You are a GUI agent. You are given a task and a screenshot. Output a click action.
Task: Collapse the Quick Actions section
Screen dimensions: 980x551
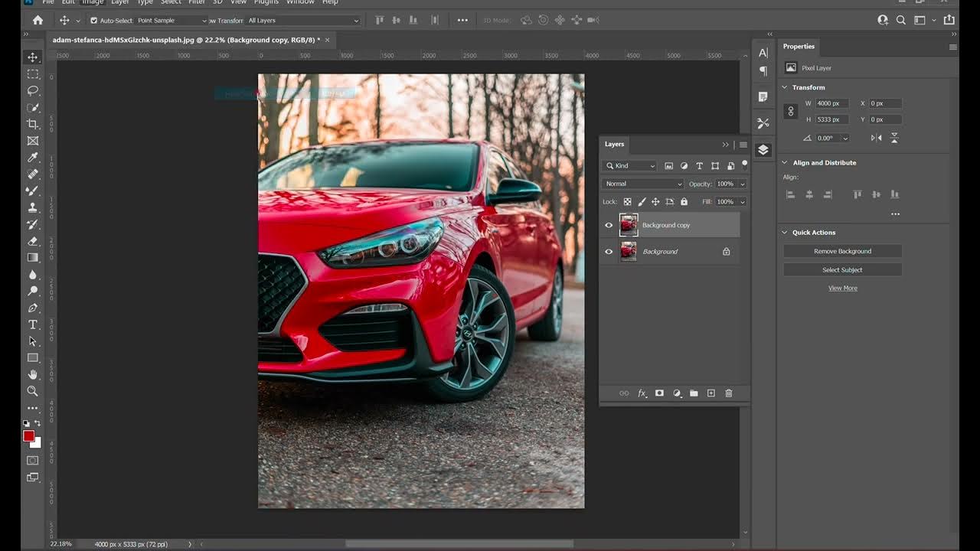785,232
